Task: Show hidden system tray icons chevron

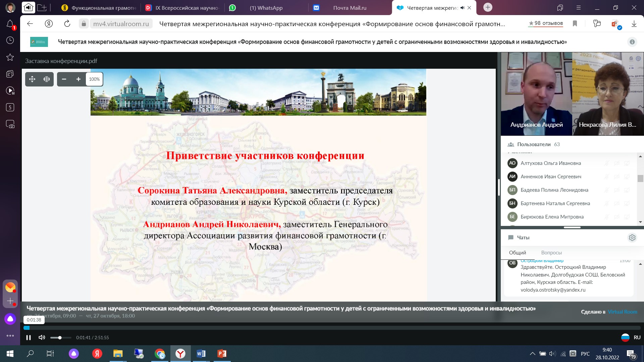Action: click(532, 354)
